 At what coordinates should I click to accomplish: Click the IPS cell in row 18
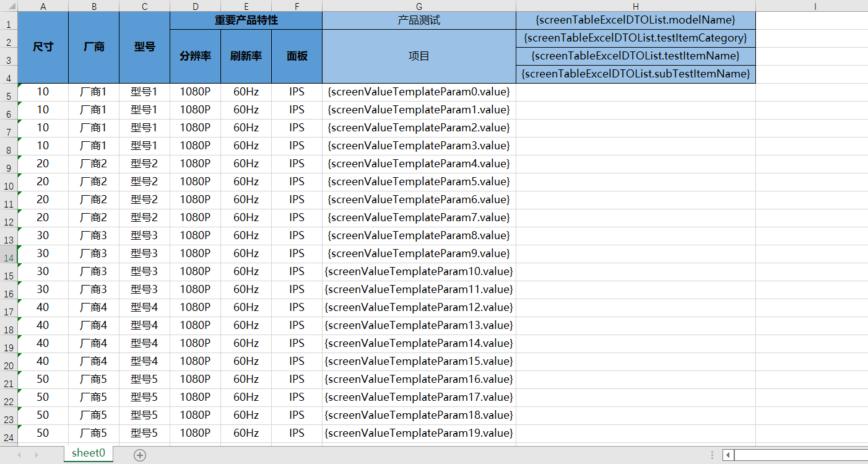click(x=297, y=326)
